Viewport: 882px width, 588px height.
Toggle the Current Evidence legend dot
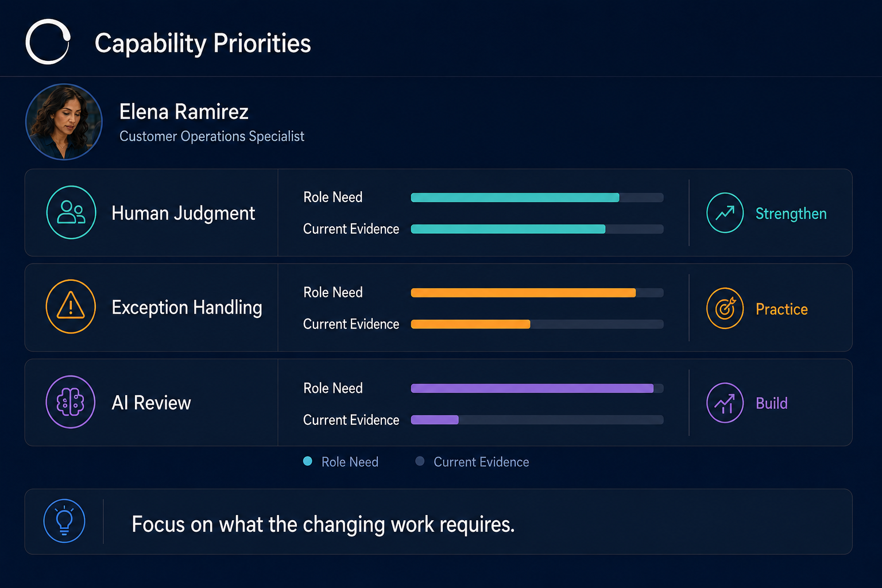tap(420, 461)
